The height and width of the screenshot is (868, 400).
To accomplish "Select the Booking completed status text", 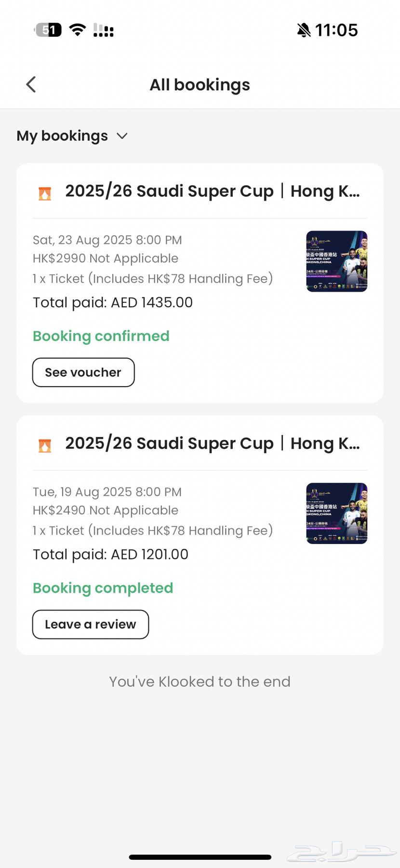I will (x=103, y=588).
